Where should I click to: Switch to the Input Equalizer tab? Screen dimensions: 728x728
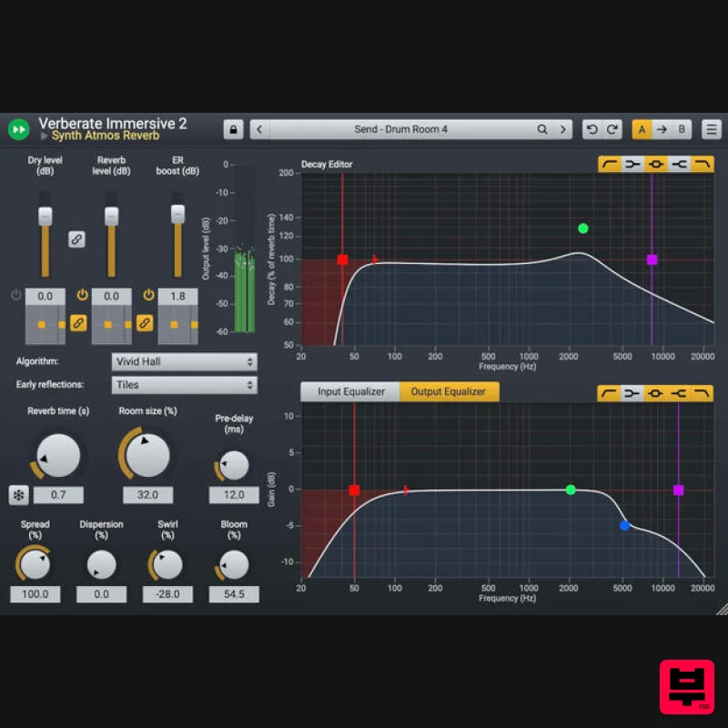click(x=350, y=391)
